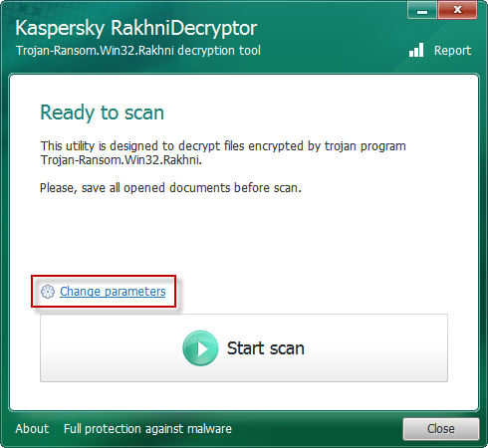Click the Close button at bottom
The image size is (488, 448).
(441, 429)
